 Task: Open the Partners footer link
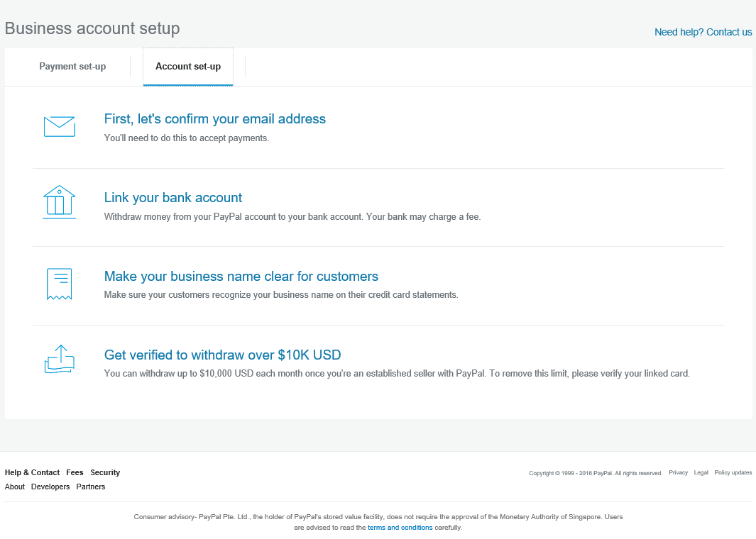91,487
